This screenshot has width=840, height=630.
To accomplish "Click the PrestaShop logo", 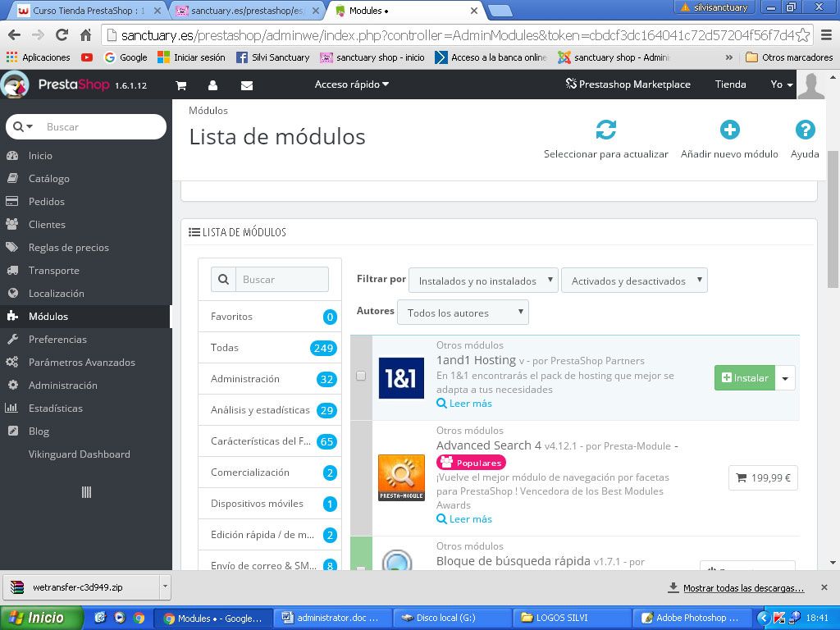I will tap(74, 84).
